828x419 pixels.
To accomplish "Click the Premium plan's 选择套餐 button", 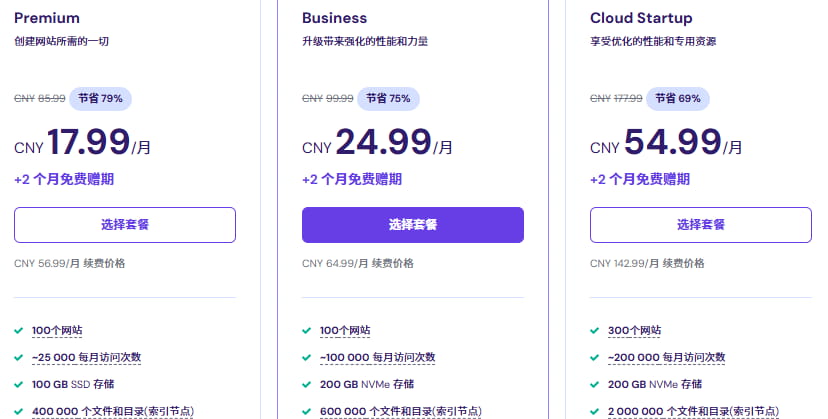I will point(125,225).
